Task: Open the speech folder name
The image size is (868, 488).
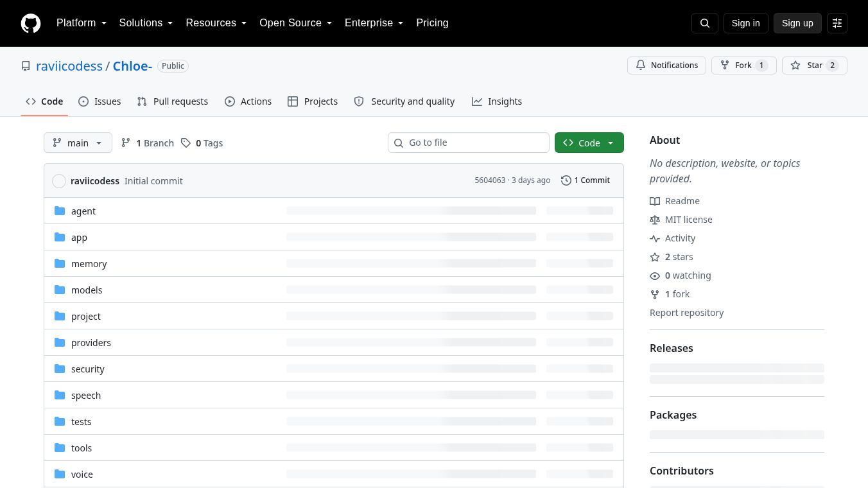Action: [86, 396]
